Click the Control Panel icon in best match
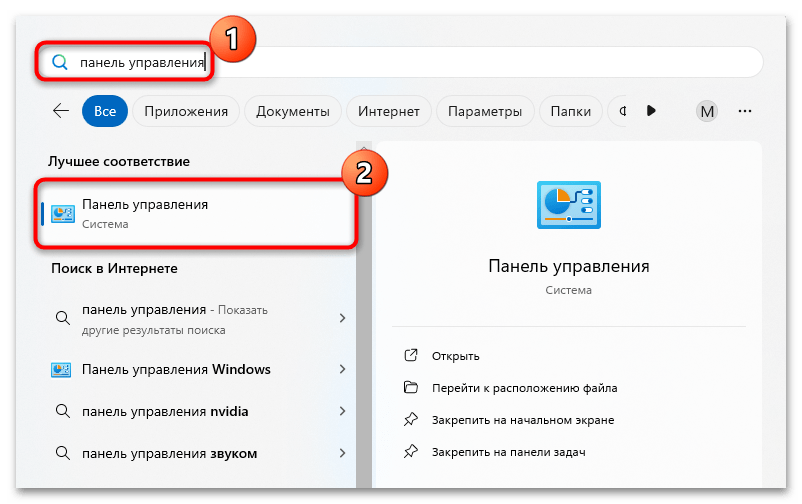The image size is (802, 504). point(63,214)
